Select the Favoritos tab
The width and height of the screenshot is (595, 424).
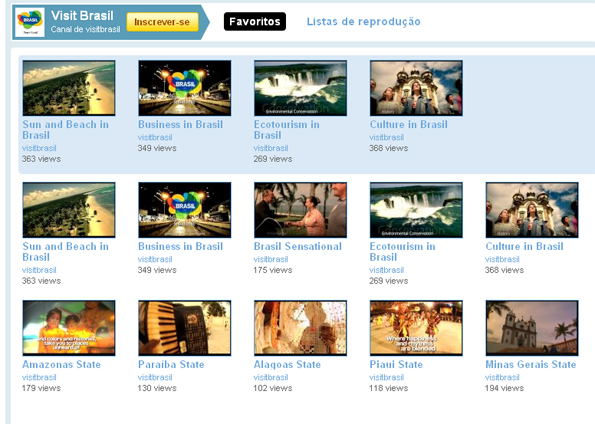pos(255,22)
